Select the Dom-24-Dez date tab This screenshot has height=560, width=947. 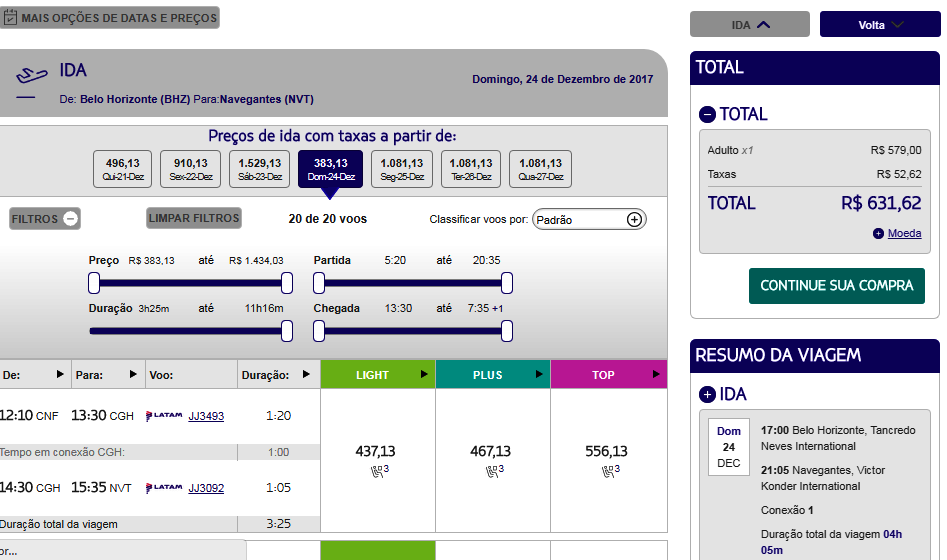(x=330, y=169)
